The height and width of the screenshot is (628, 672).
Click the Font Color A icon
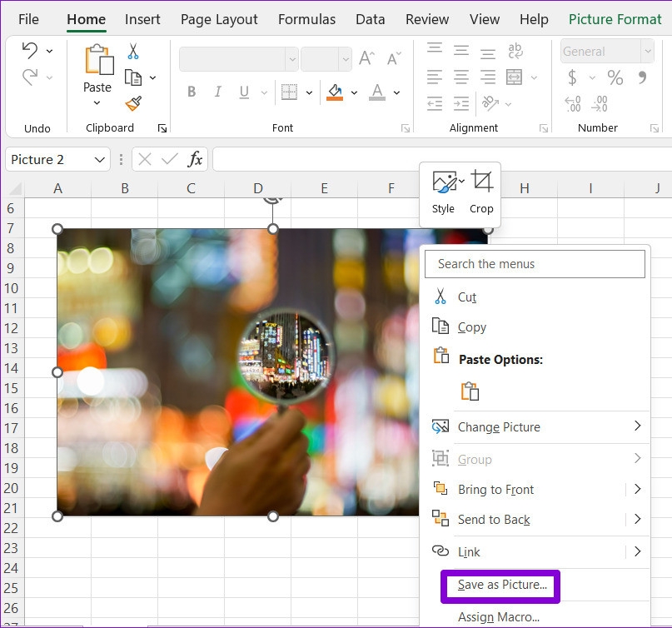point(377,92)
